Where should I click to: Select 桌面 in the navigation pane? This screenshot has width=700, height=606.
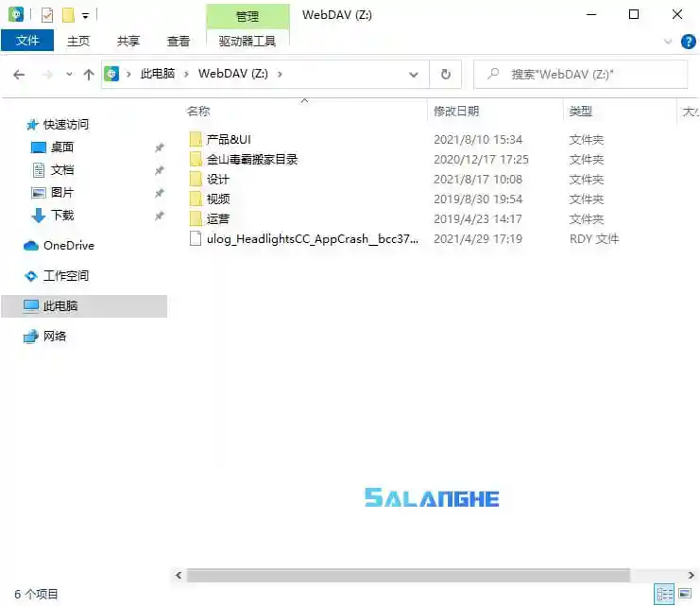pyautogui.click(x=62, y=147)
